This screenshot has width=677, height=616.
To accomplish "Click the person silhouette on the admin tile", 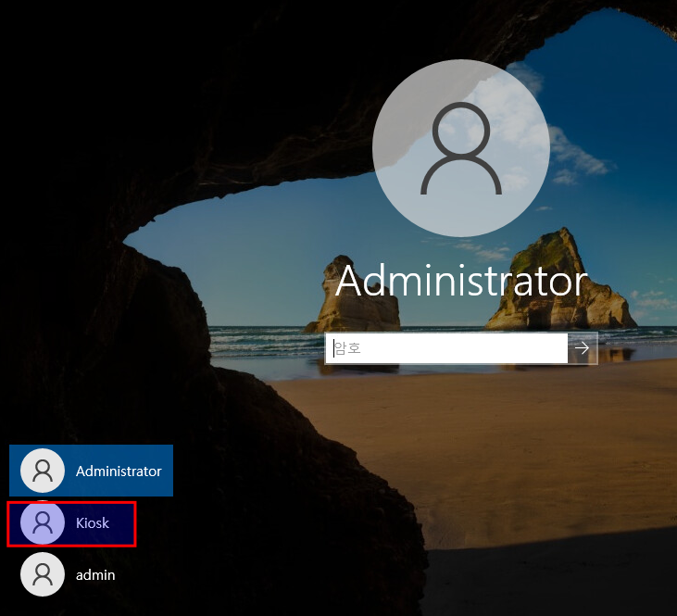I will tap(43, 574).
